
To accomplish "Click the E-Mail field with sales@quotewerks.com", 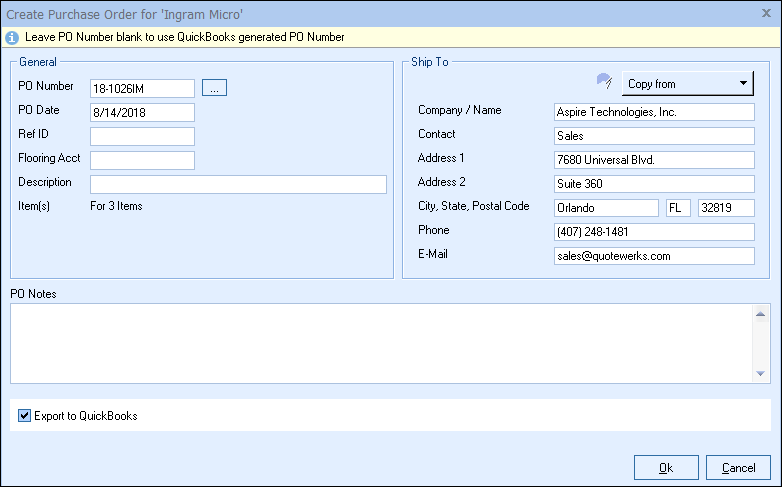I will pyautogui.click(x=654, y=256).
